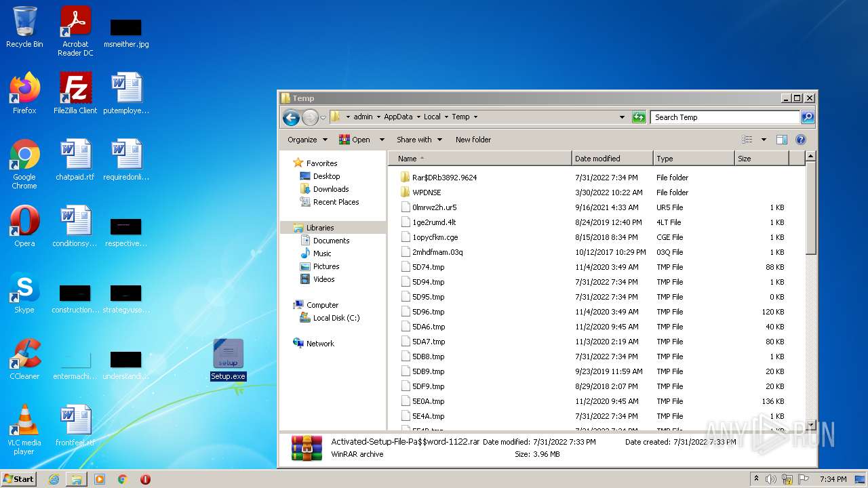Open the Documents library
This screenshot has height=488, width=868.
(x=331, y=241)
